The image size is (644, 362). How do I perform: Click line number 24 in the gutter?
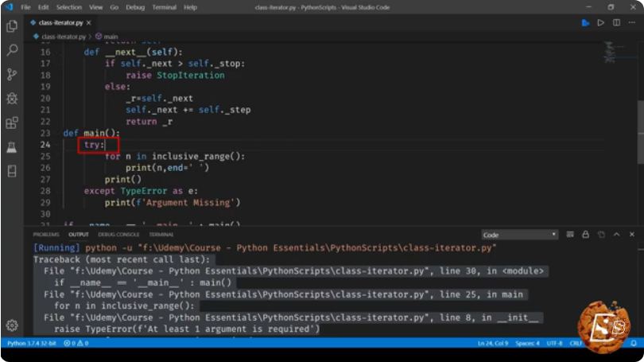point(45,145)
